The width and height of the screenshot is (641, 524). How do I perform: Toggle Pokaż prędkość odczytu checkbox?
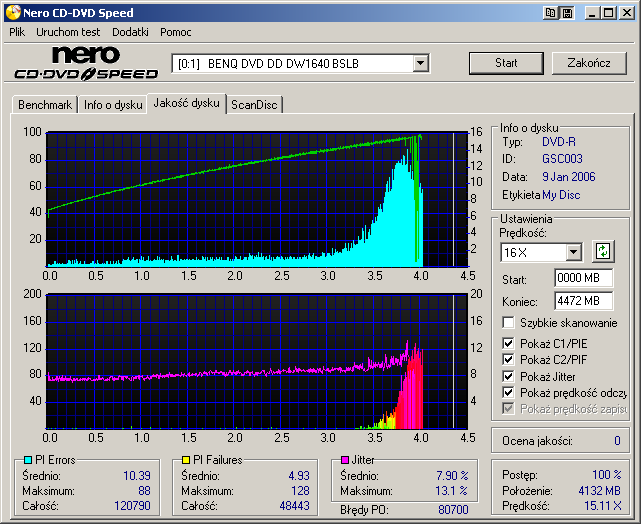[x=508, y=392]
